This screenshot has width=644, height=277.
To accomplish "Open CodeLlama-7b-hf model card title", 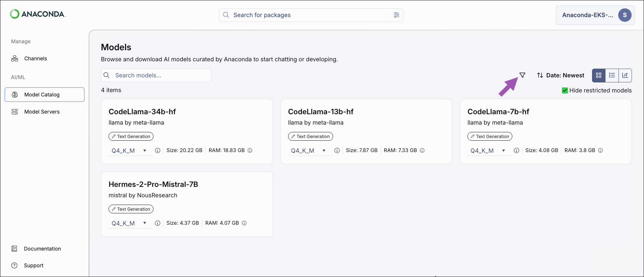I will pyautogui.click(x=498, y=112).
